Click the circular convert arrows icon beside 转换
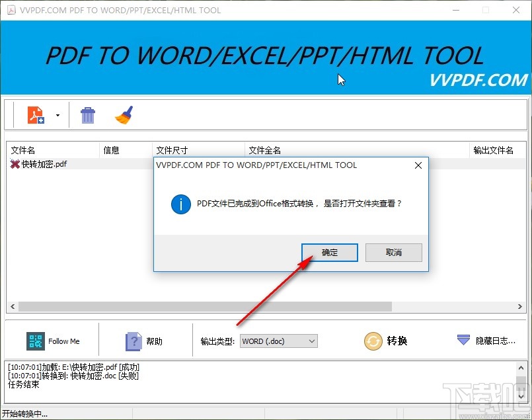Viewport: 532px width, 420px height. tap(372, 341)
